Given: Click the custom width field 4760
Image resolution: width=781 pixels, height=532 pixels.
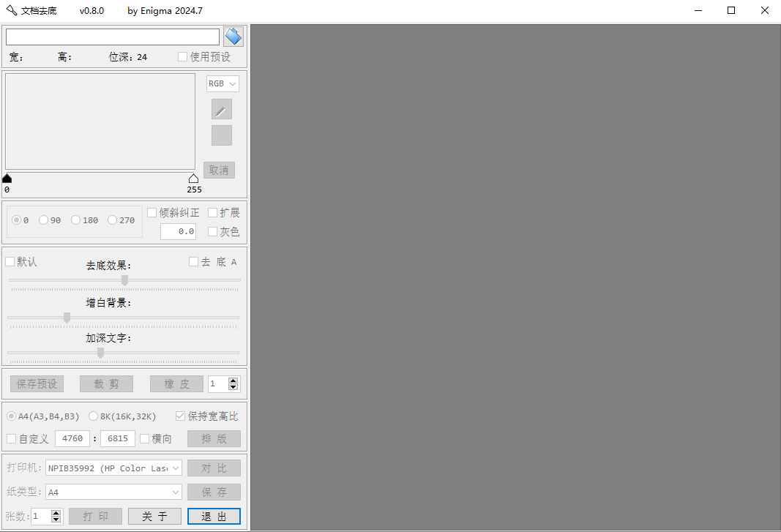Looking at the screenshot, I should [72, 439].
